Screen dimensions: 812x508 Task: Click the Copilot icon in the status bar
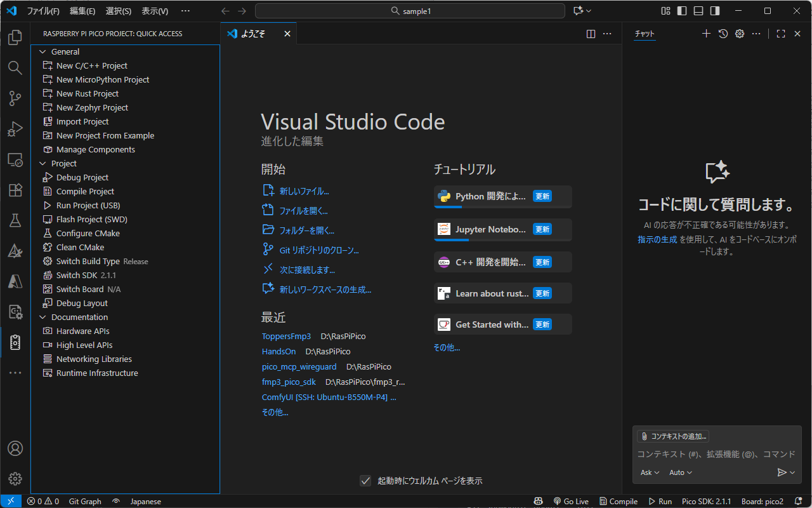pyautogui.click(x=539, y=501)
